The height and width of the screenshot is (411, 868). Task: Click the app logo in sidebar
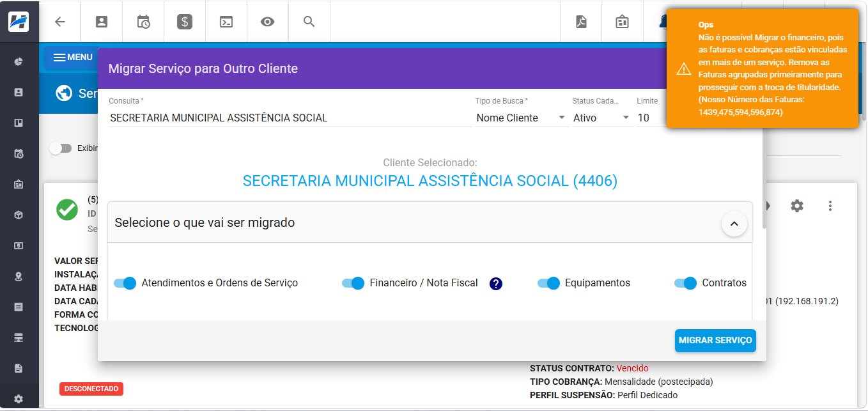tap(19, 21)
